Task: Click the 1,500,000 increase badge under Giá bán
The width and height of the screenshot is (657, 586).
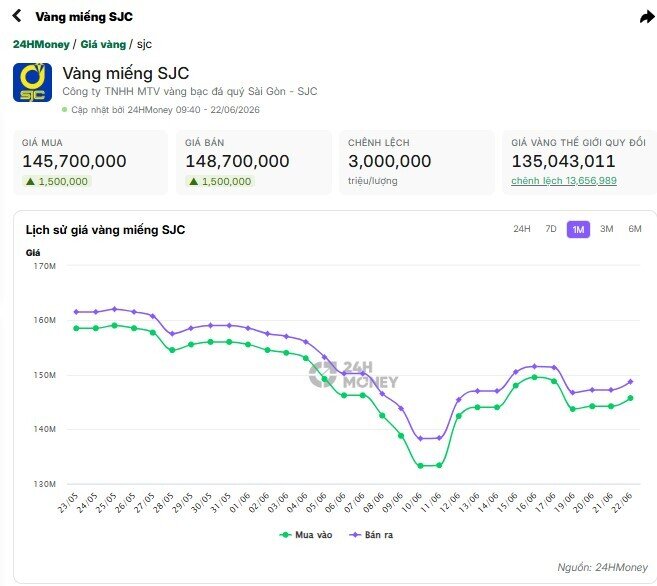Action: click(220, 181)
